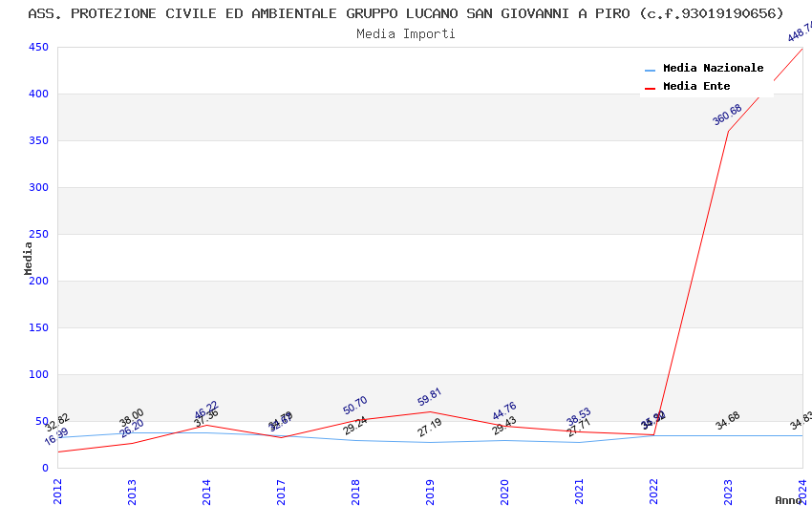Click the 350 y-axis label
The image size is (812, 525).
tap(39, 140)
